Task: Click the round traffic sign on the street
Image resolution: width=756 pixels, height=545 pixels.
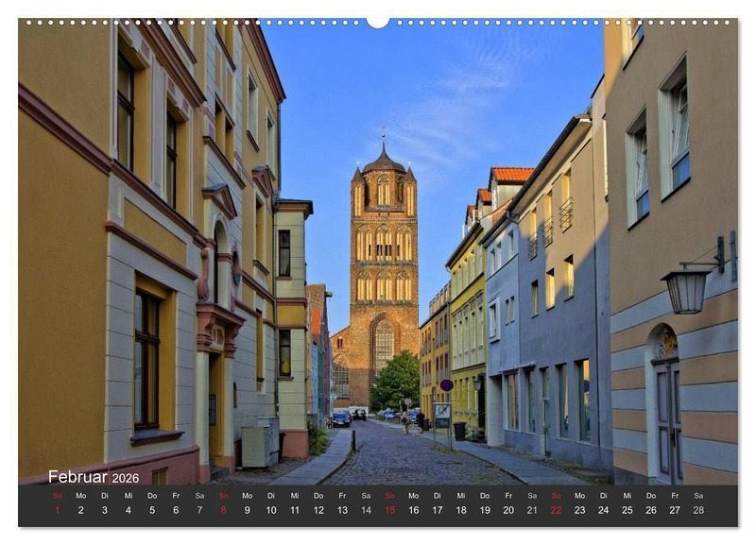Action: [446, 385]
